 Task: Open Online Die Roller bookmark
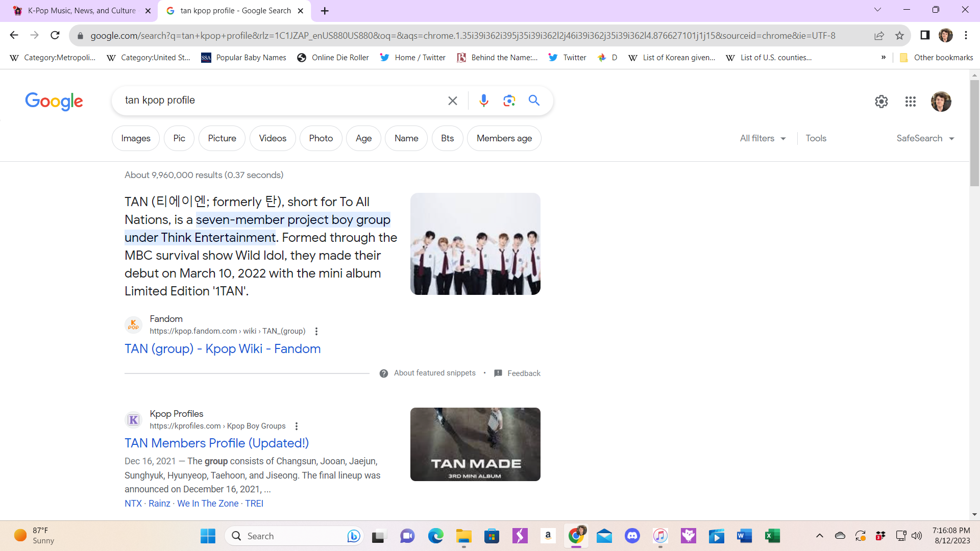pos(333,58)
